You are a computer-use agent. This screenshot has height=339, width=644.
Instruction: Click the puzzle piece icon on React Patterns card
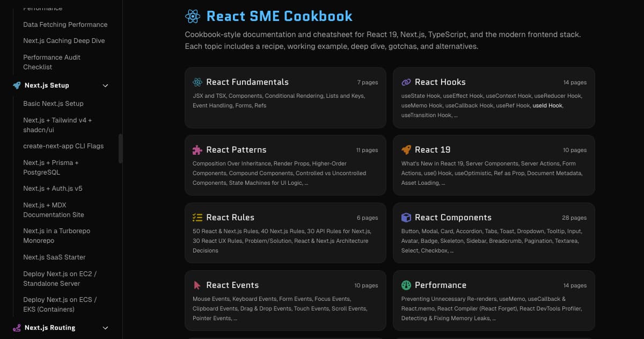197,150
